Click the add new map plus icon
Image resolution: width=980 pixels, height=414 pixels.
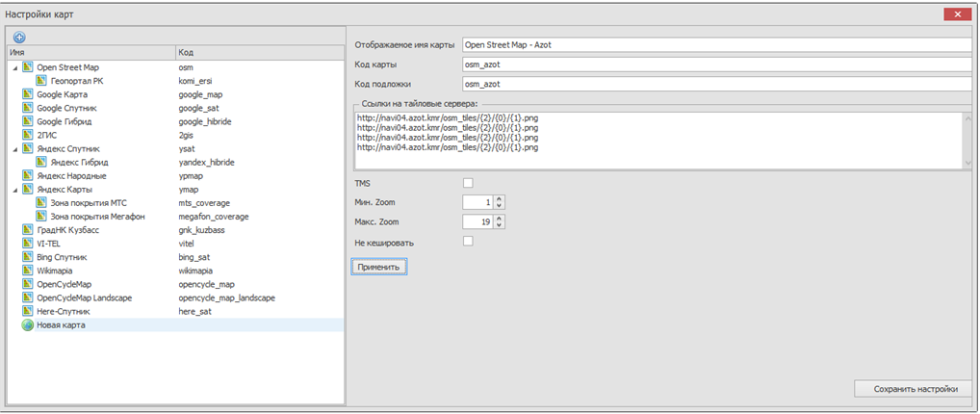pyautogui.click(x=19, y=37)
